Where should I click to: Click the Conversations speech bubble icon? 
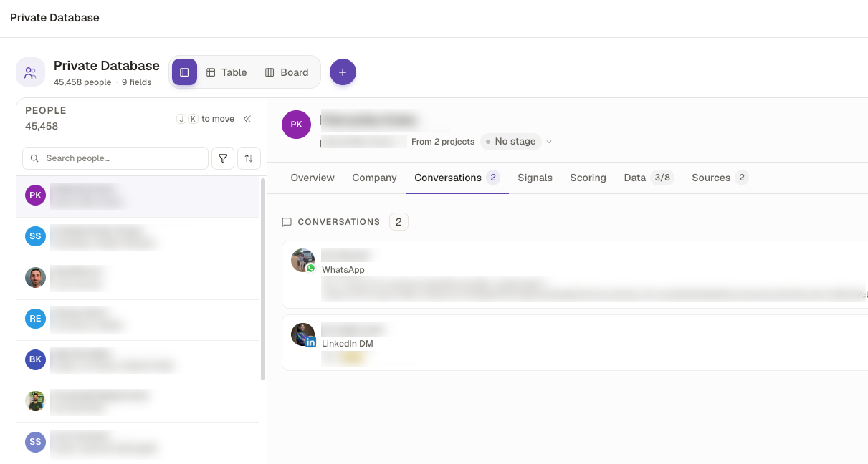tap(287, 222)
